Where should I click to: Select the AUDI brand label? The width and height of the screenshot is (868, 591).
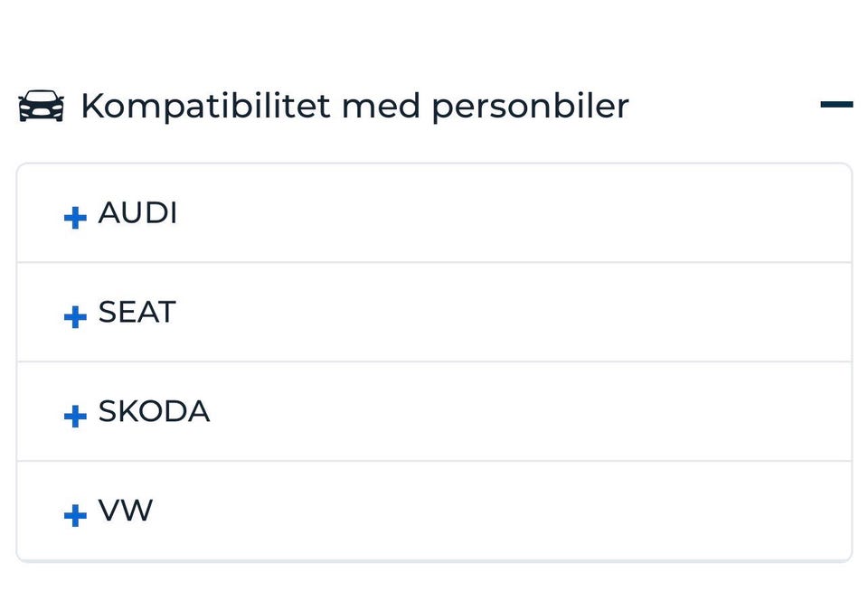pos(137,214)
